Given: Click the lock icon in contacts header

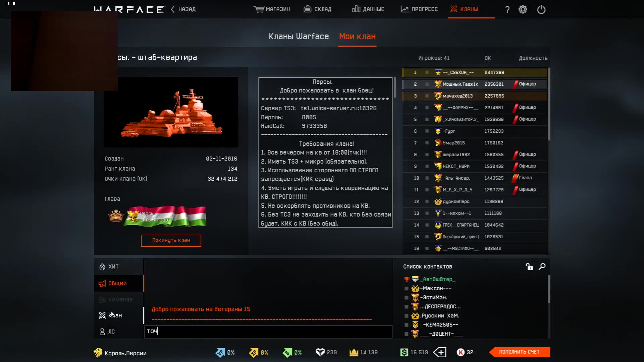Looking at the screenshot, I should click(529, 266).
